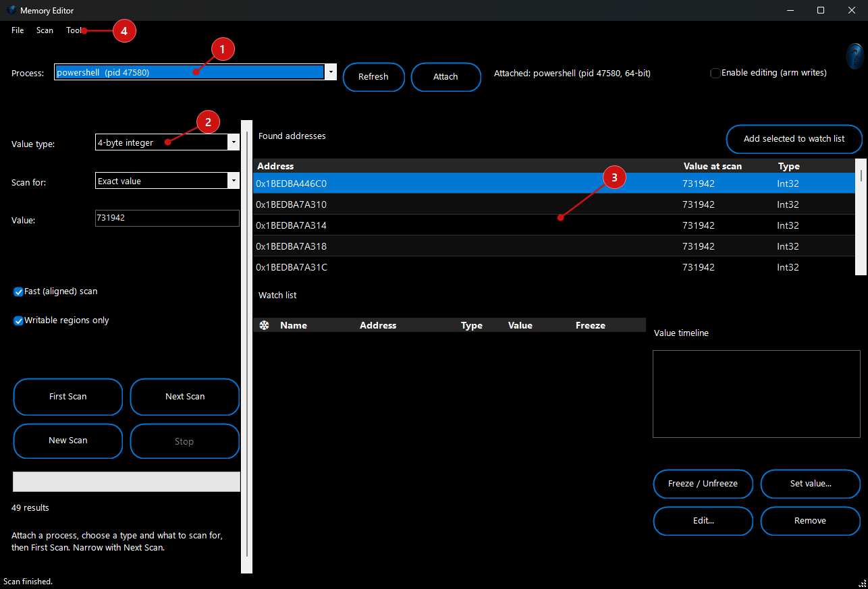Click the Found addresses vertical scrollbar
868x589 pixels.
pos(861,217)
